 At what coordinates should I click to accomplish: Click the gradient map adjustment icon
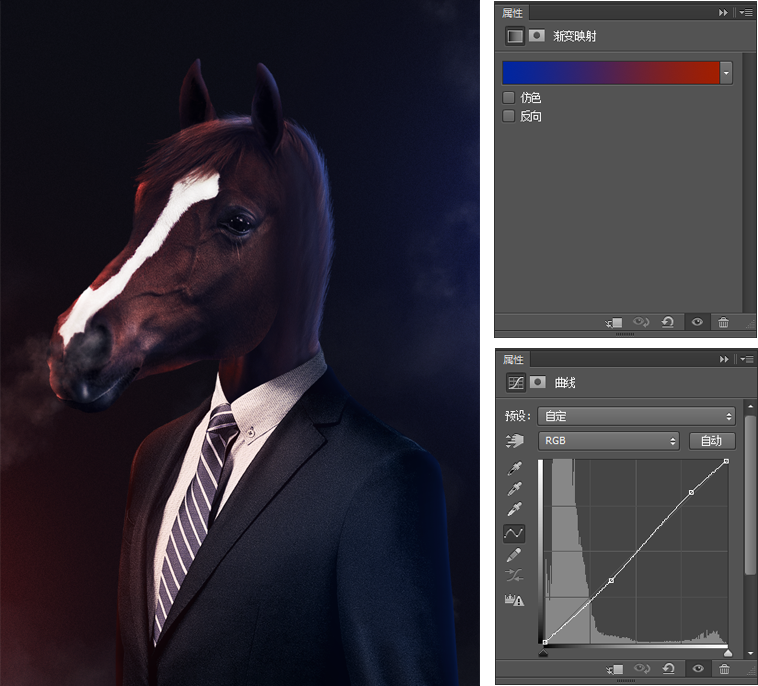click(x=515, y=36)
